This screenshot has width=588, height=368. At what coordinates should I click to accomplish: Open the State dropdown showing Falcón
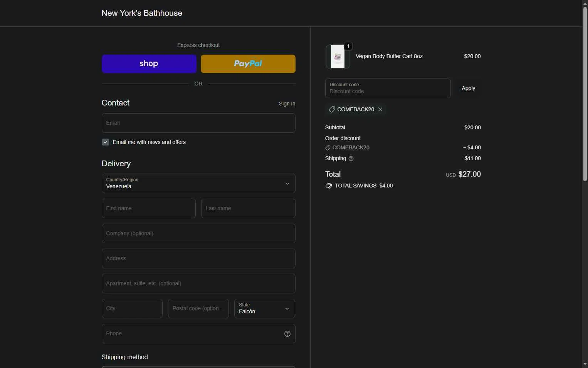265,309
